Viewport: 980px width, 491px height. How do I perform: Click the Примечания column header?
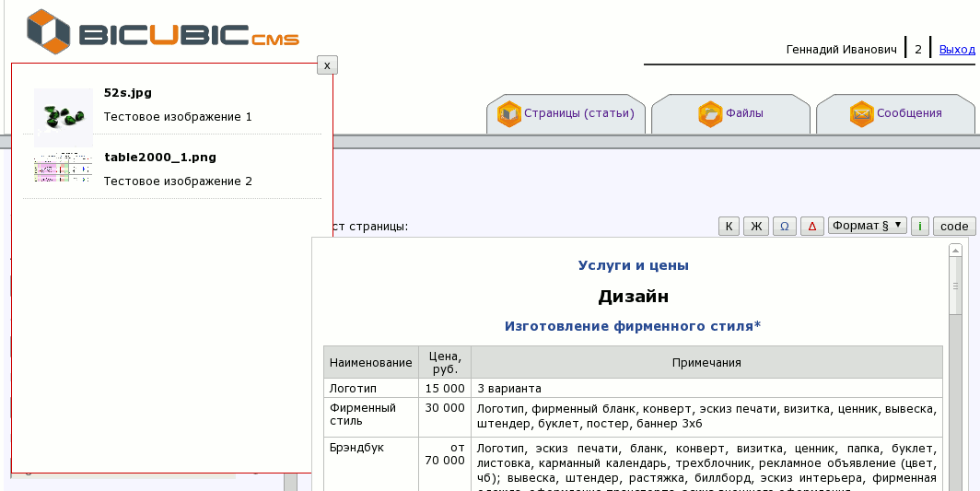click(706, 362)
